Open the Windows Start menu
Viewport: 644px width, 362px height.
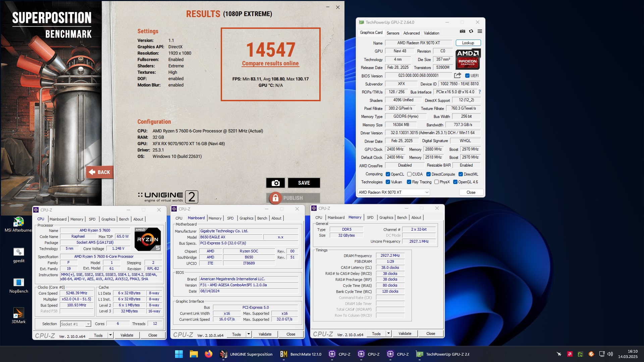pyautogui.click(x=179, y=354)
